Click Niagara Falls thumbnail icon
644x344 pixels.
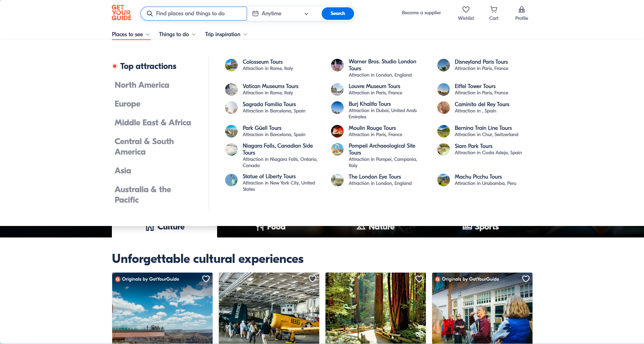(231, 149)
